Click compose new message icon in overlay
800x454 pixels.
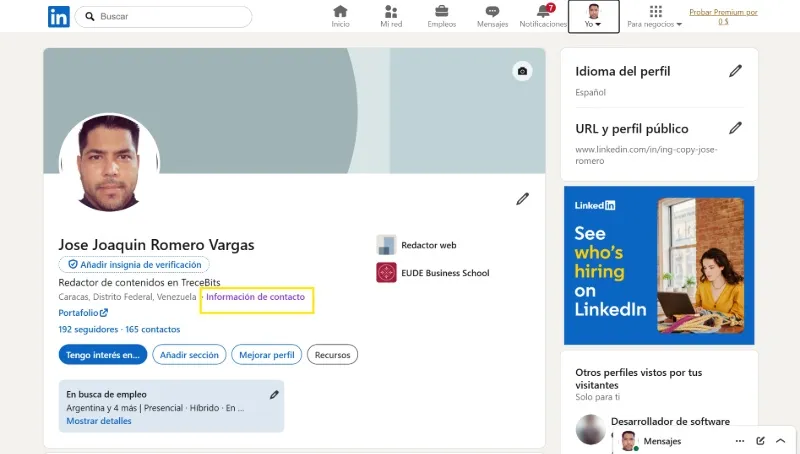[x=760, y=441]
